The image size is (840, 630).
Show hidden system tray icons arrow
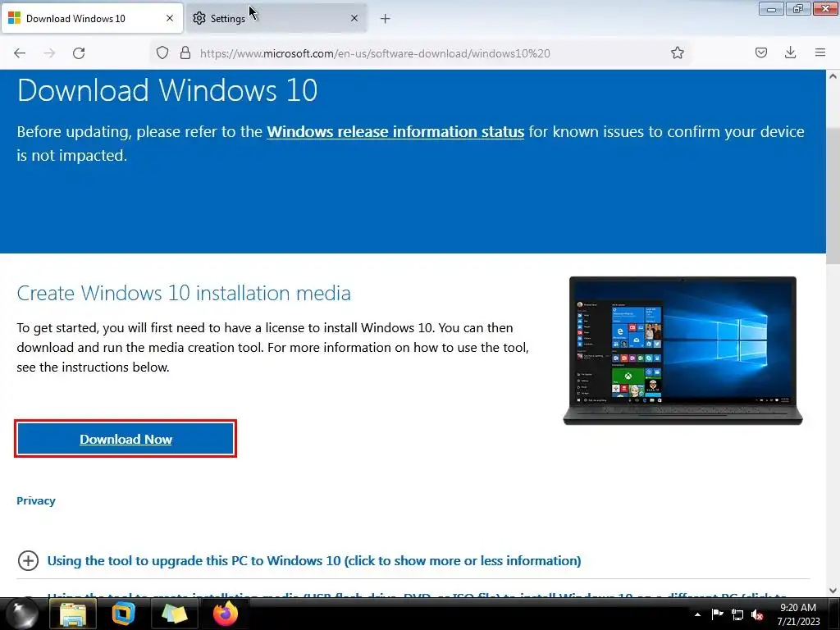697,614
